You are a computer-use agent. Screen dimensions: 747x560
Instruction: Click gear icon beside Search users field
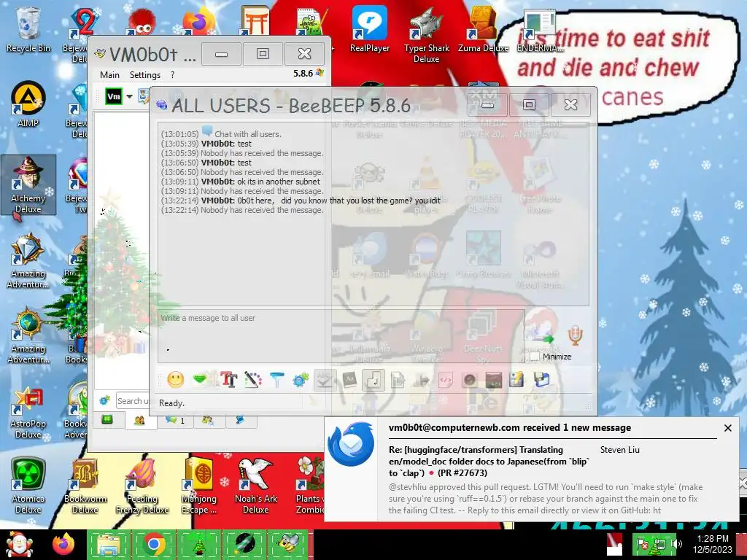(x=105, y=401)
